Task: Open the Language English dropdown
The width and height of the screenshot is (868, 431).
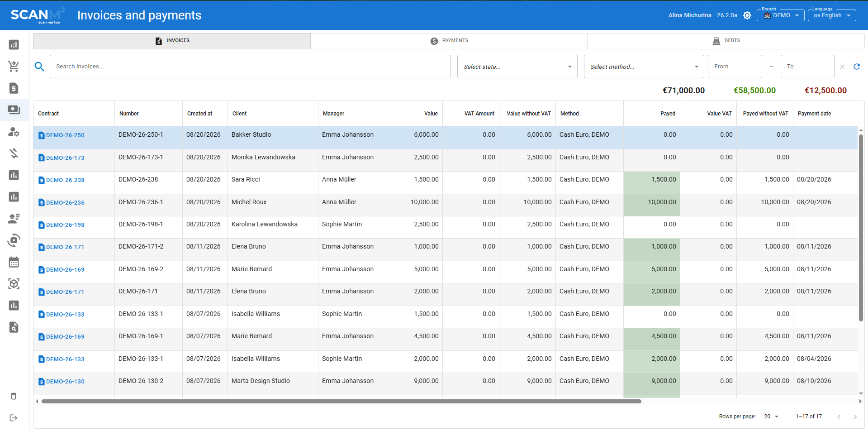Action: coord(832,15)
